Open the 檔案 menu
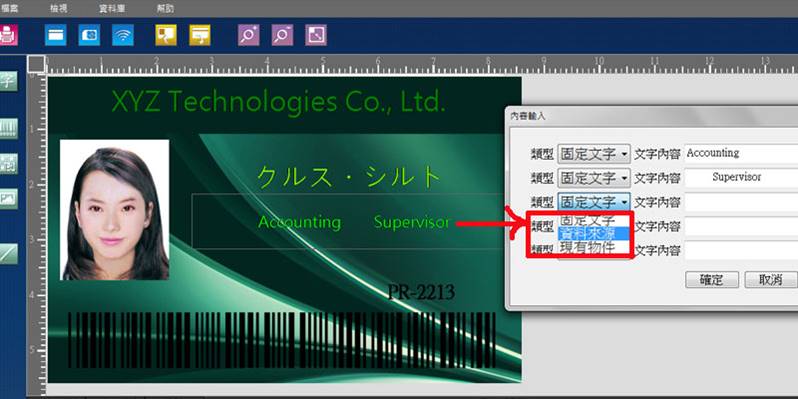The image size is (798, 399). pyautogui.click(x=10, y=9)
